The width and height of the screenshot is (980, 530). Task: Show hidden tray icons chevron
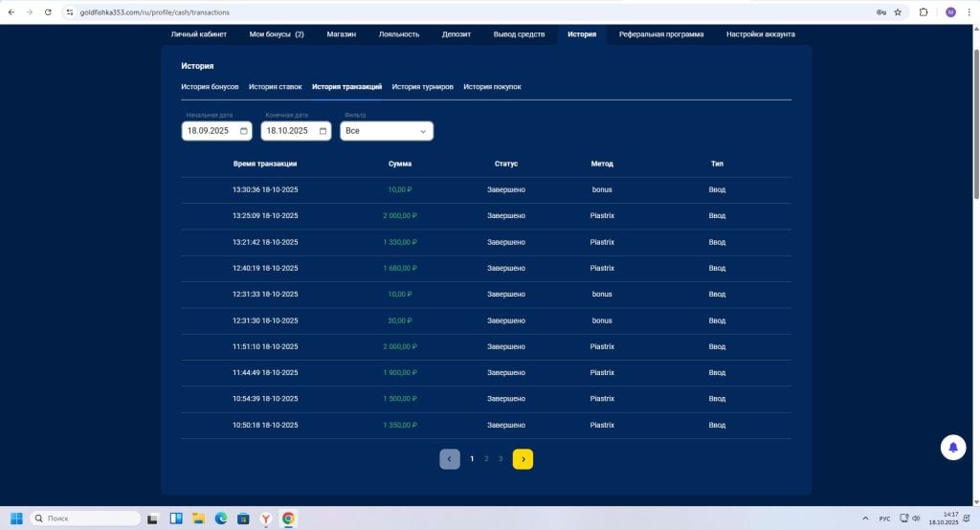tap(865, 519)
